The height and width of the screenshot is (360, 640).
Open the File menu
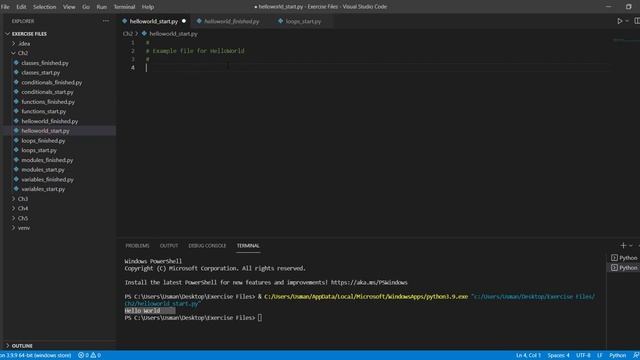coord(5,7)
